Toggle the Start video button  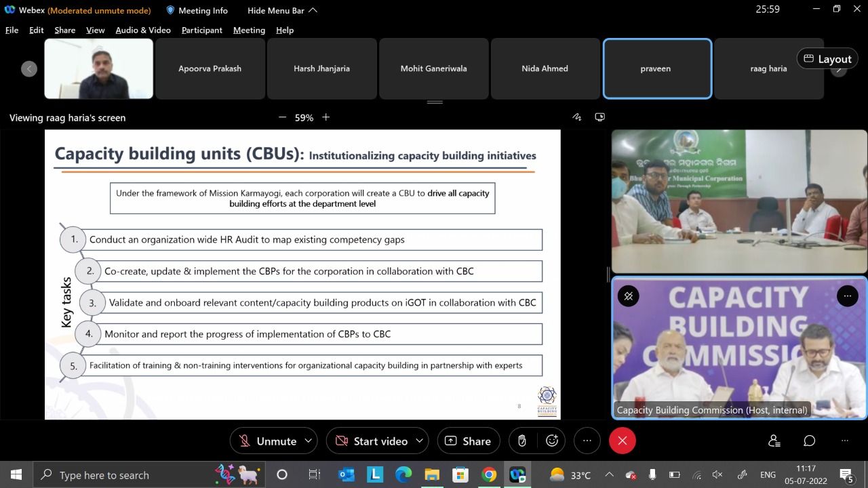click(x=372, y=441)
